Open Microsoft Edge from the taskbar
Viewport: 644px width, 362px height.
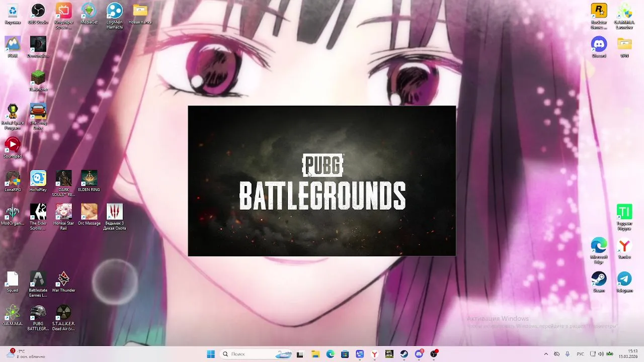click(x=330, y=354)
